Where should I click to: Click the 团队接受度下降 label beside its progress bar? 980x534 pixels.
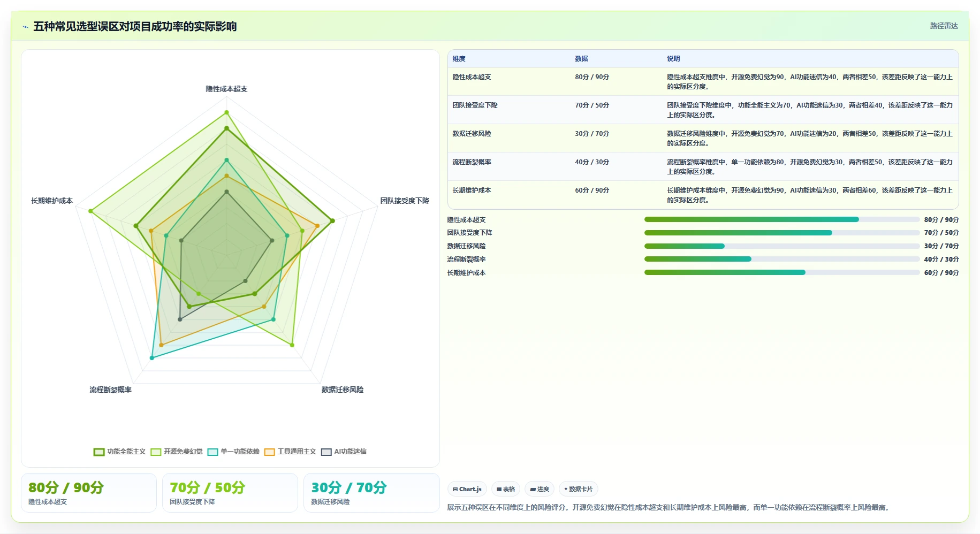point(470,233)
